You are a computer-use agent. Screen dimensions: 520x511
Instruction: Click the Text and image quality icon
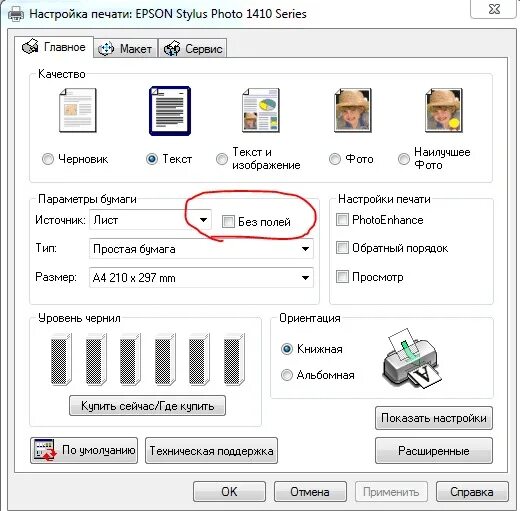click(261, 110)
